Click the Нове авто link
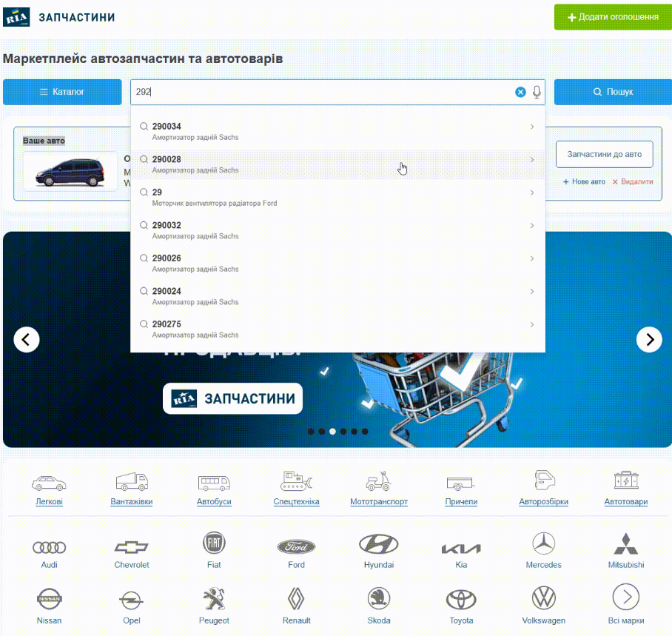 (x=584, y=182)
